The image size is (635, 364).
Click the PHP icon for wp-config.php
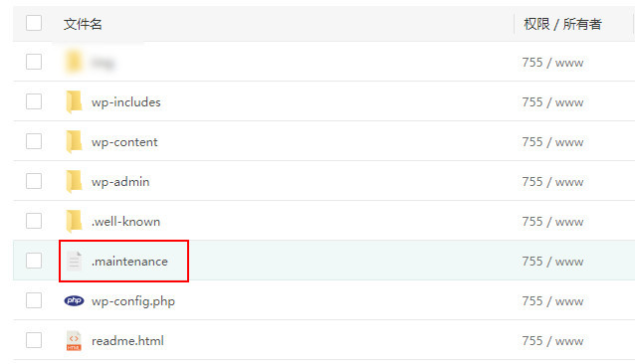(x=74, y=301)
